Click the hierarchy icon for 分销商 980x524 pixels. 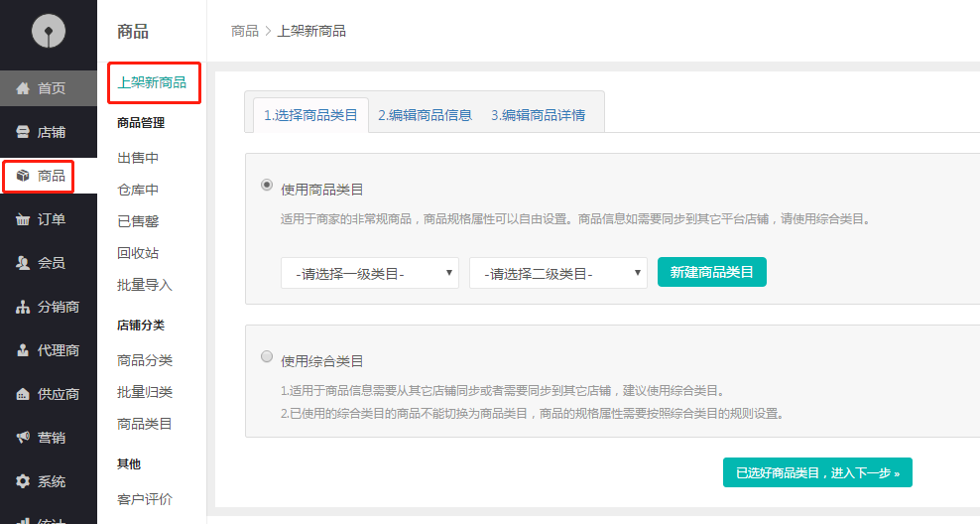click(23, 307)
